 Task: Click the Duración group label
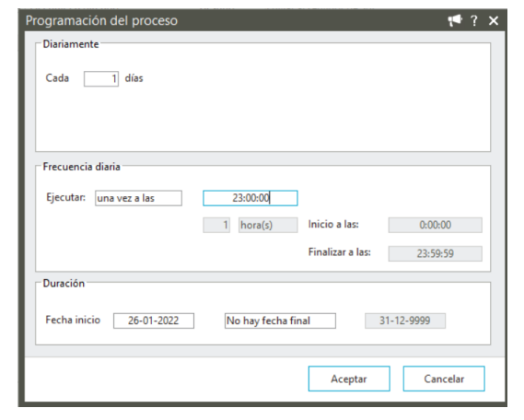[x=64, y=283]
